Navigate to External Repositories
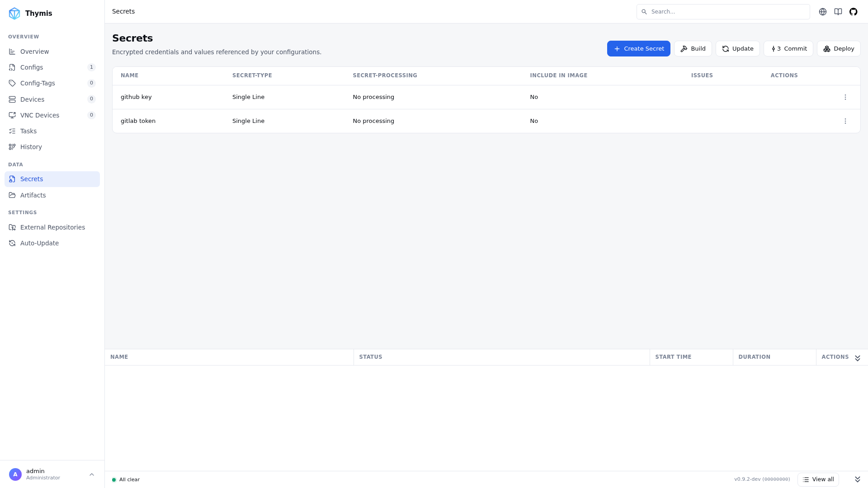This screenshot has width=868, height=488. tap(52, 227)
